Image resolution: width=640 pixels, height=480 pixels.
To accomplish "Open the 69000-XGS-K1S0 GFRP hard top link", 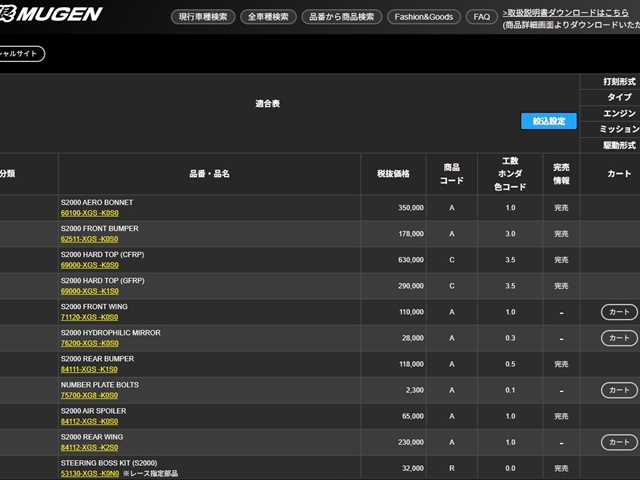I will 89,291.
